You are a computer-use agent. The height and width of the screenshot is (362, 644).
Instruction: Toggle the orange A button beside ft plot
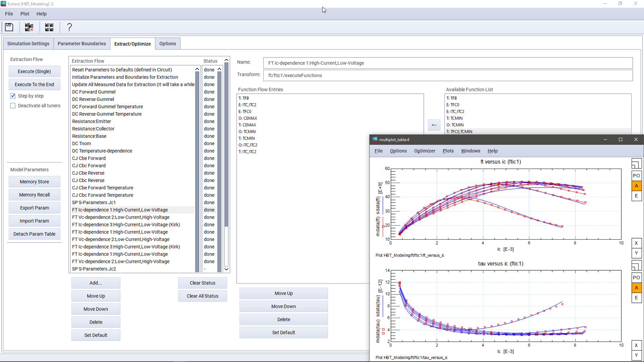click(636, 186)
